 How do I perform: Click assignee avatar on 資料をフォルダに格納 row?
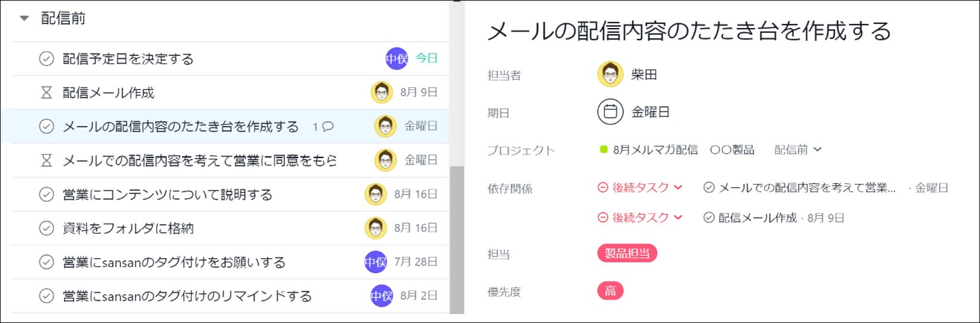(375, 228)
